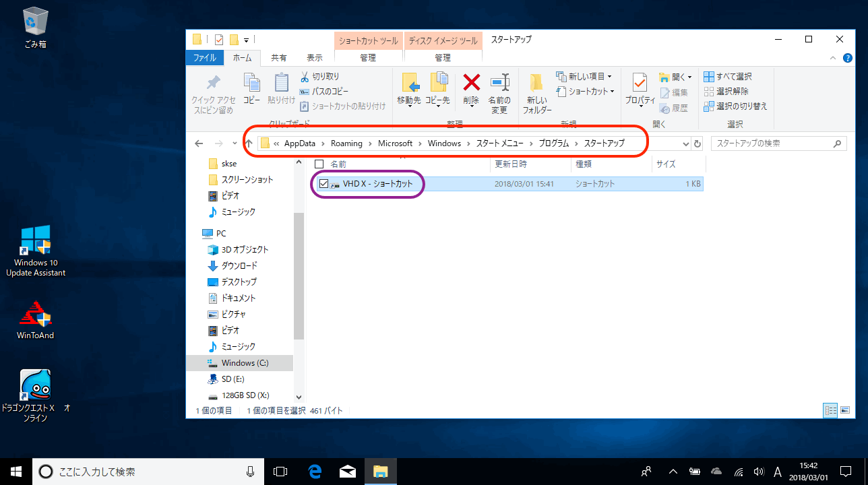
Task: Uncheck the VHD X shortcut checkbox
Action: [x=323, y=184]
